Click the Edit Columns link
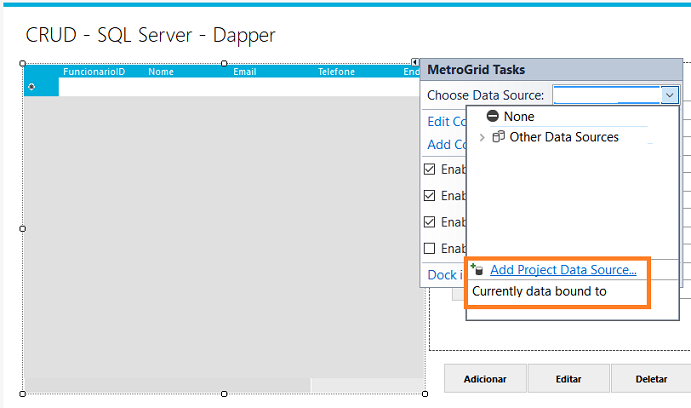 point(446,121)
